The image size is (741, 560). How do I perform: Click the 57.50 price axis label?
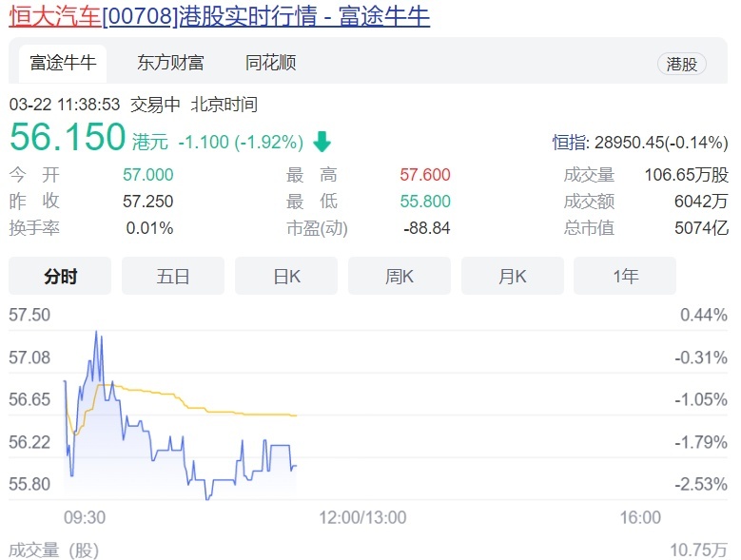[29, 315]
